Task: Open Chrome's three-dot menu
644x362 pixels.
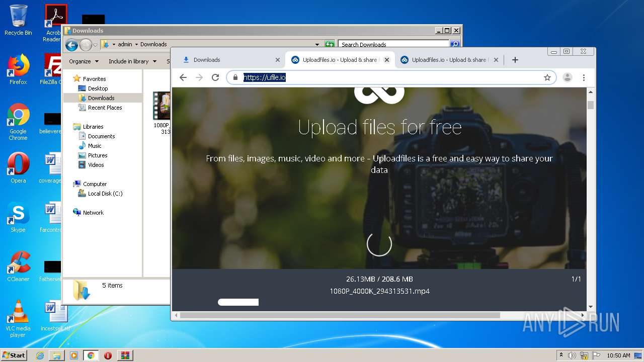Action: (x=584, y=77)
